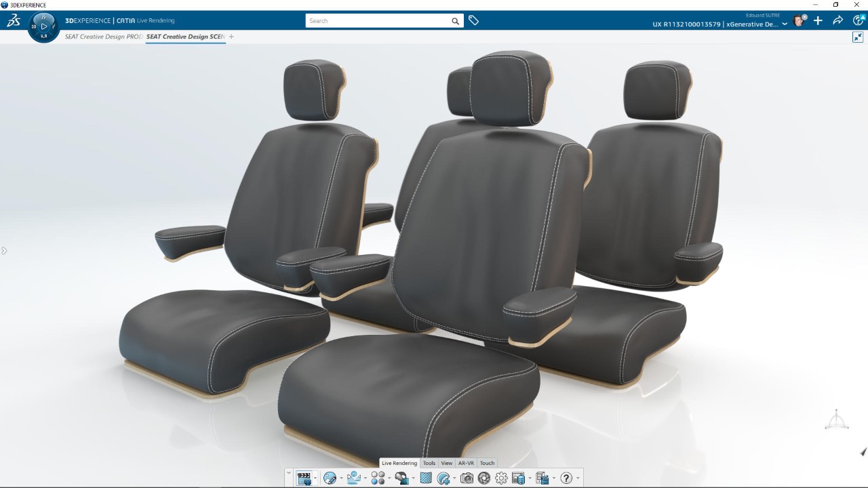Click the camera snapshot icon in toolbar
The image size is (868, 488).
coord(467,479)
